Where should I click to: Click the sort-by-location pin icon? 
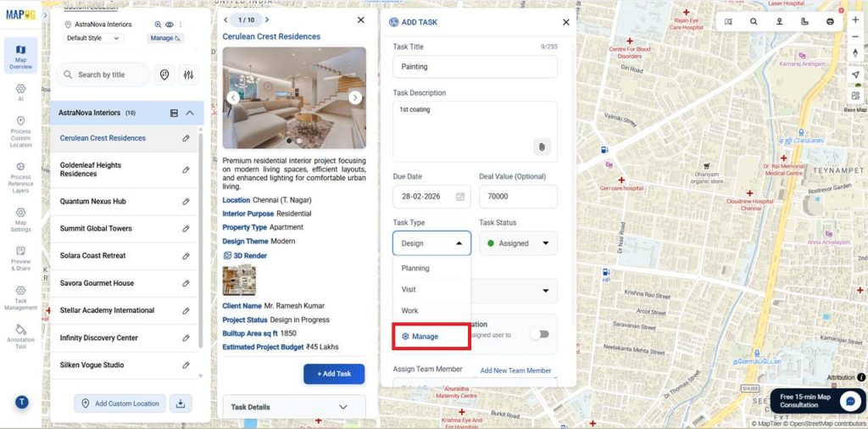164,75
